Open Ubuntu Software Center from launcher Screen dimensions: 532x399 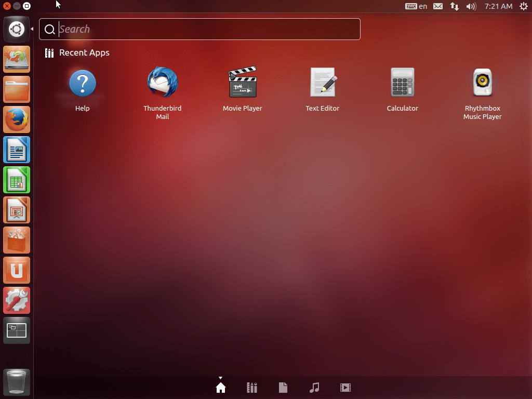click(17, 240)
